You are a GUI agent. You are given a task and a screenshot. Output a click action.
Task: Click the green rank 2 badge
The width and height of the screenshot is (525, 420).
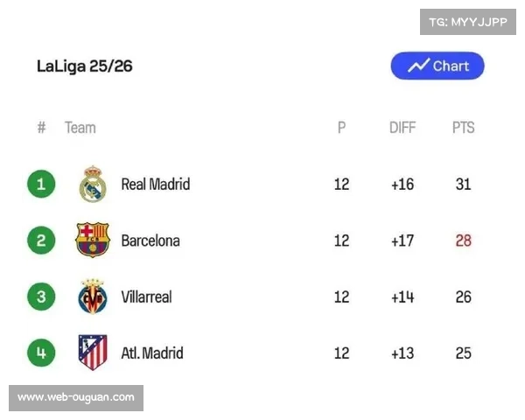(40, 240)
